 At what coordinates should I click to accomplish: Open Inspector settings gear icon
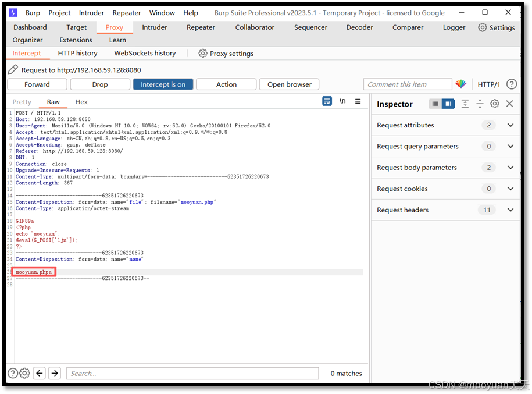coord(495,104)
